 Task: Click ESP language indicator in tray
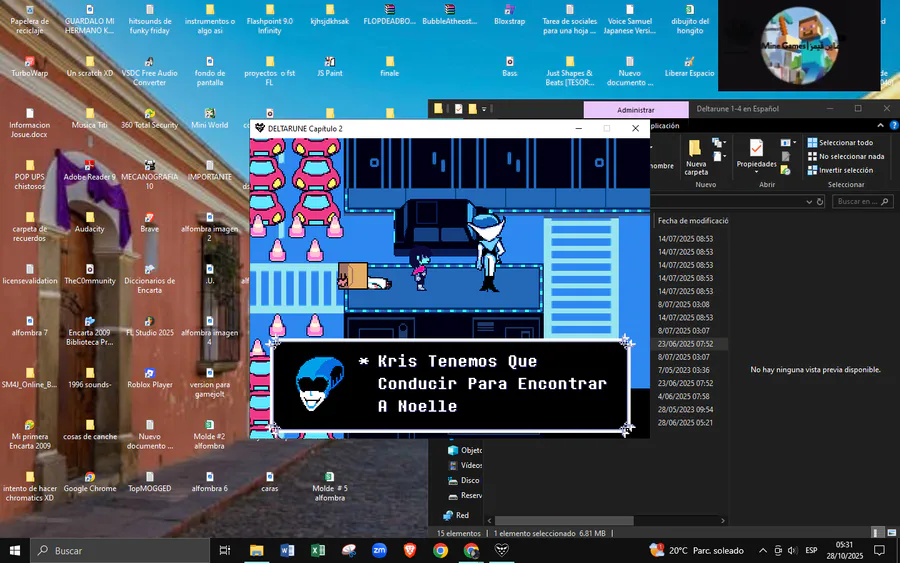(811, 550)
